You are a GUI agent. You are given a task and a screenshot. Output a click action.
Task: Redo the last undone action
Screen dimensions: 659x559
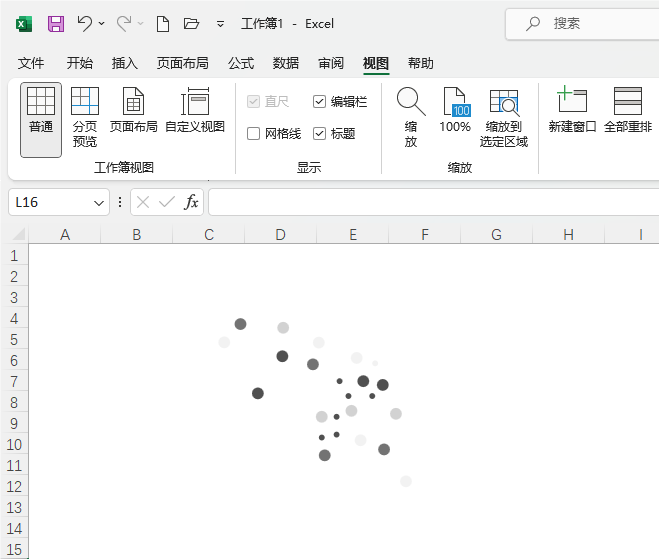click(124, 24)
